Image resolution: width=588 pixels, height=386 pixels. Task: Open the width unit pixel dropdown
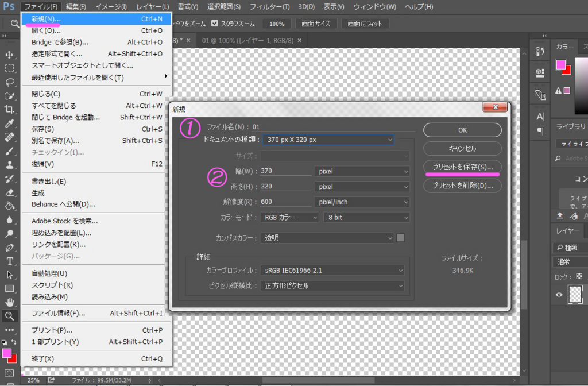(362, 171)
